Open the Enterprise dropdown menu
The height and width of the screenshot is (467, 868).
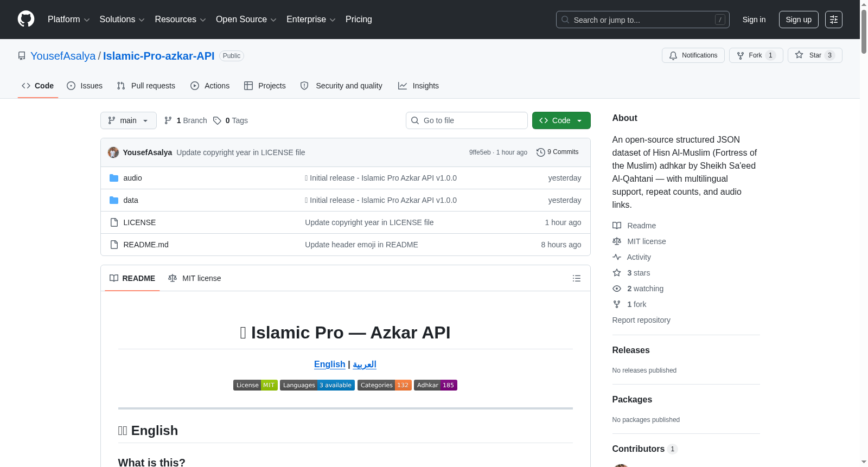click(x=311, y=20)
